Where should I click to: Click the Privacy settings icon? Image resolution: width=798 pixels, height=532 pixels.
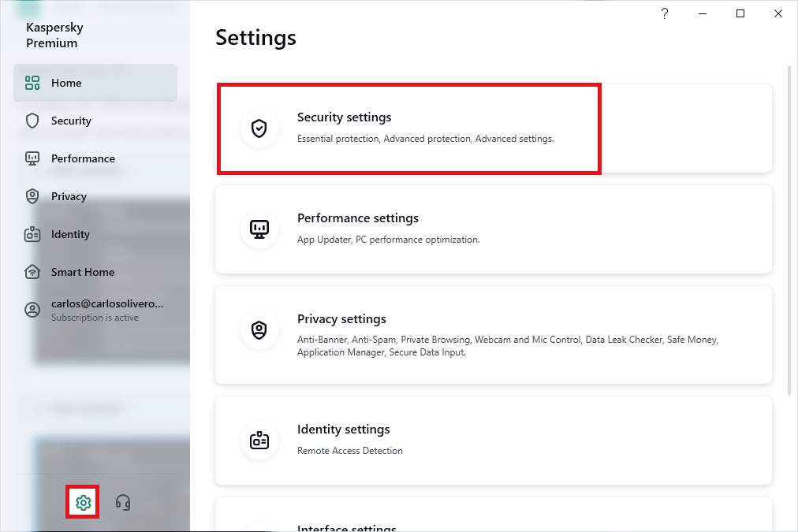pos(259,330)
